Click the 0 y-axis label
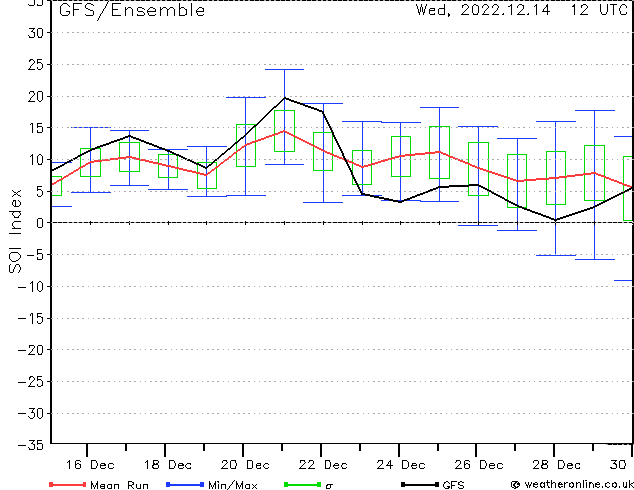The width and height of the screenshot is (634, 490). tap(39, 223)
